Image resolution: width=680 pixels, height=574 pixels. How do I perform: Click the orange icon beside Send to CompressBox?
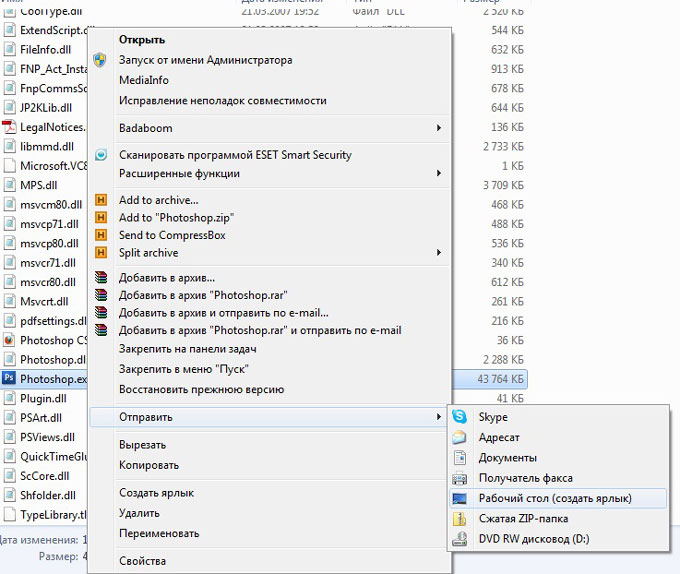pyautogui.click(x=101, y=235)
